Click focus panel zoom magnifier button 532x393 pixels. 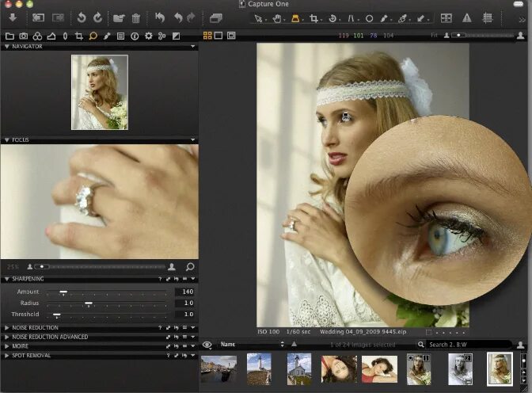click(x=190, y=267)
